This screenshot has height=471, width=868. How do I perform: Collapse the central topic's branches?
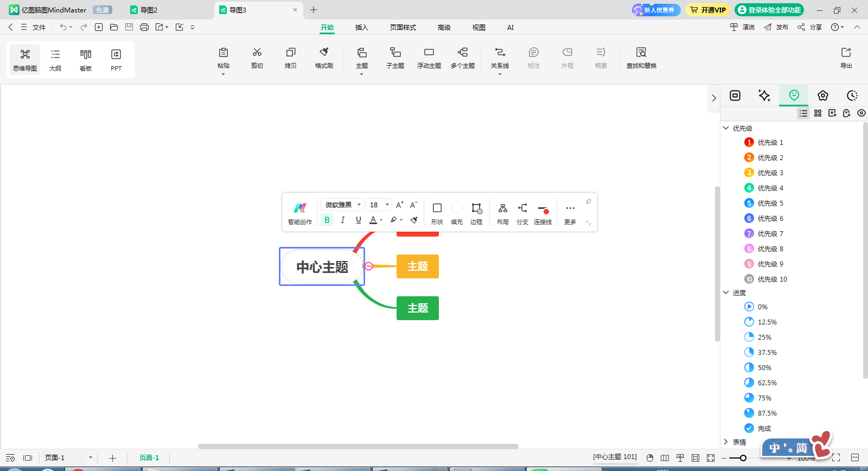click(x=369, y=266)
